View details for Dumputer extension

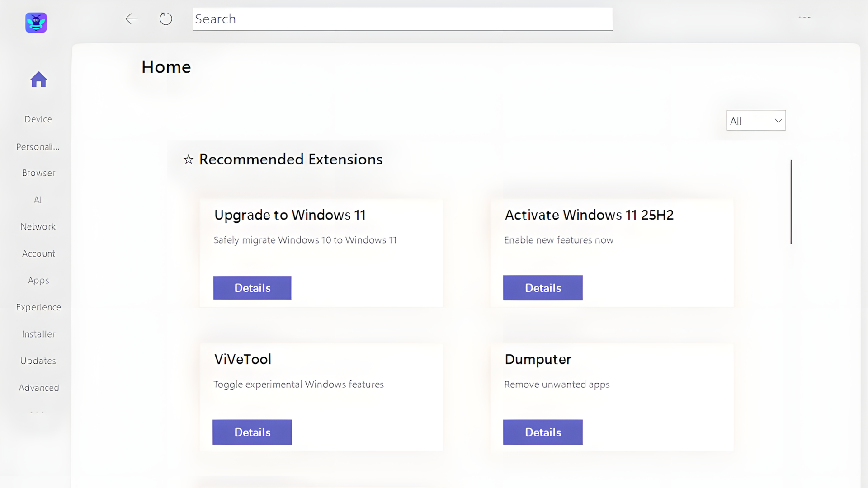coord(542,432)
